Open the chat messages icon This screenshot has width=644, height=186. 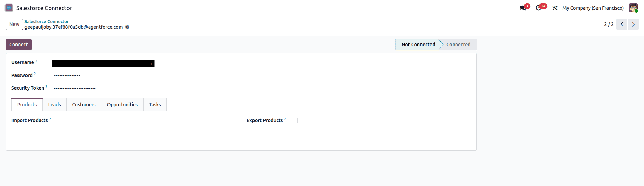(x=523, y=8)
